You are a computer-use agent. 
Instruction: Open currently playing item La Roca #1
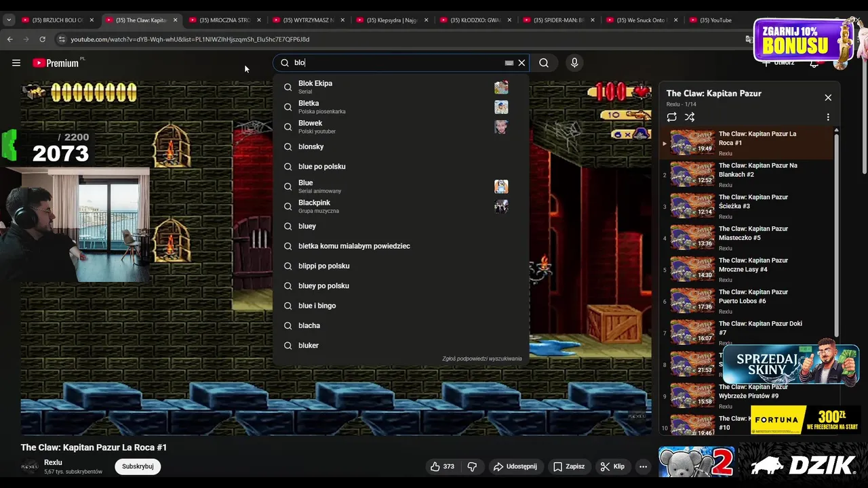coord(745,143)
